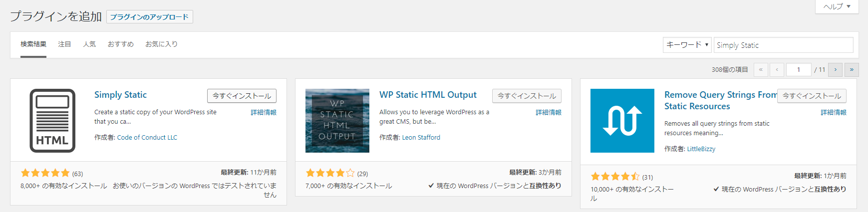
Task: Click Remove Query Strings From Static Resources title
Action: click(720, 100)
